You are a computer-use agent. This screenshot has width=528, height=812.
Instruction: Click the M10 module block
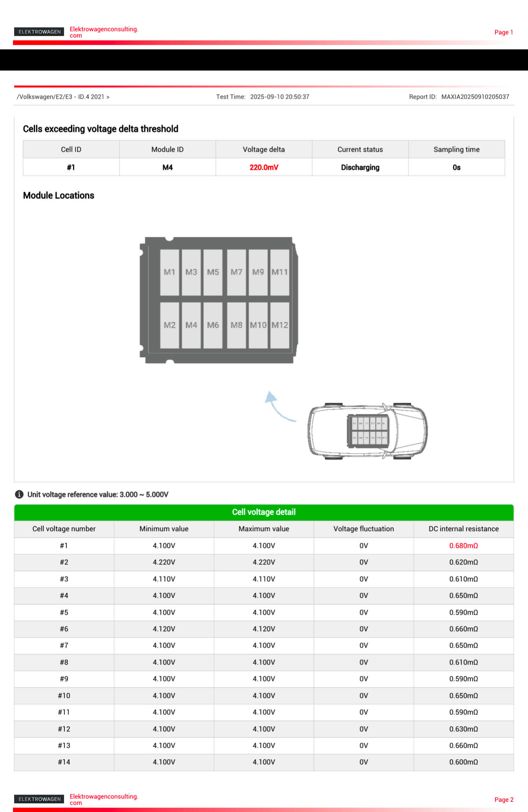point(258,325)
